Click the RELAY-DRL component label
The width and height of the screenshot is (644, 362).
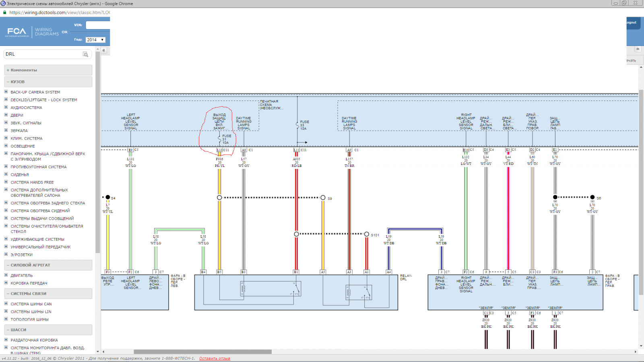pyautogui.click(x=406, y=278)
